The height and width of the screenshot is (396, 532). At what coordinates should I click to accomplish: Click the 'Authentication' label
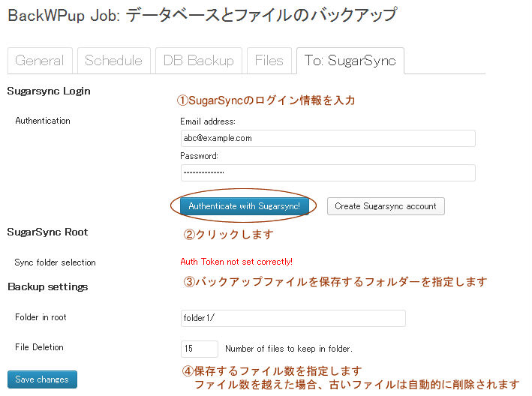click(x=43, y=121)
